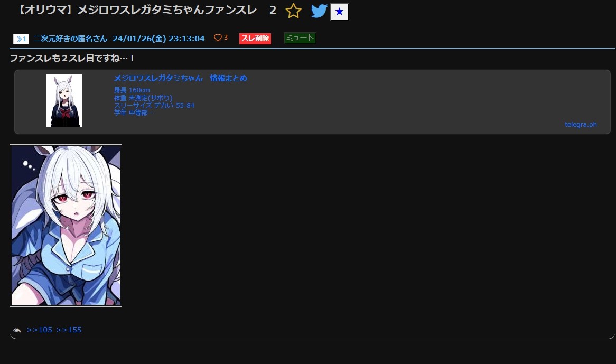Click the 身長 160cm line in preview
616x364 pixels.
tap(132, 90)
